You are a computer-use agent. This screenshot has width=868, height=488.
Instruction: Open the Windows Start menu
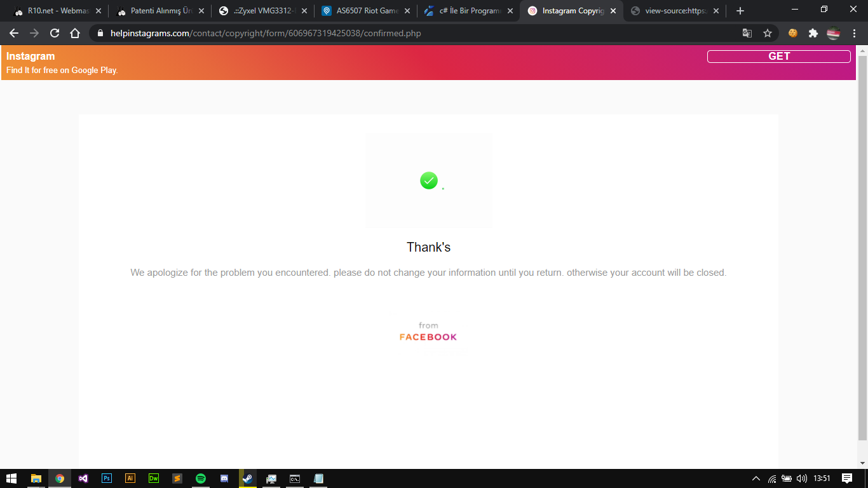click(11, 478)
